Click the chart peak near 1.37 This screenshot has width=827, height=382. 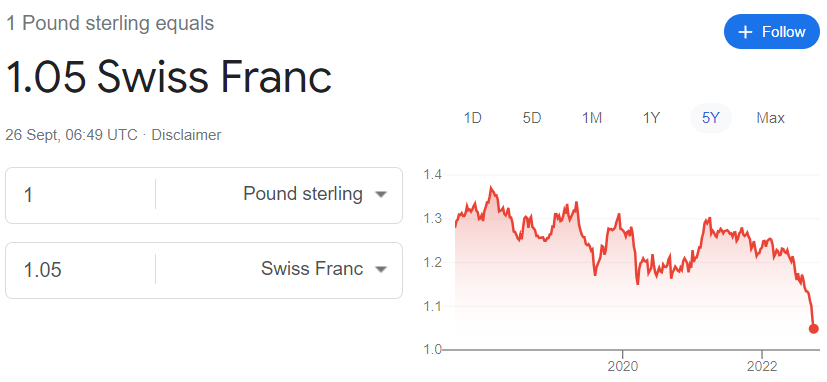coord(492,187)
